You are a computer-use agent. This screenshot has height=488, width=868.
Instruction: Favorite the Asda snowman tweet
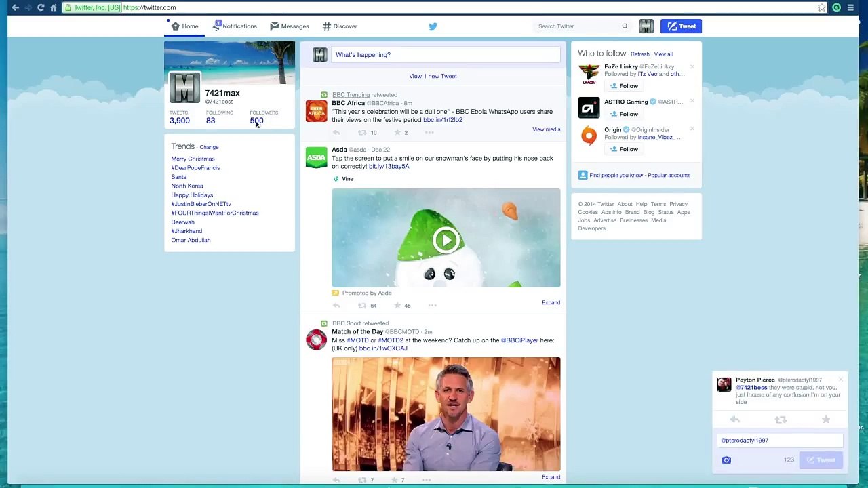tap(397, 306)
